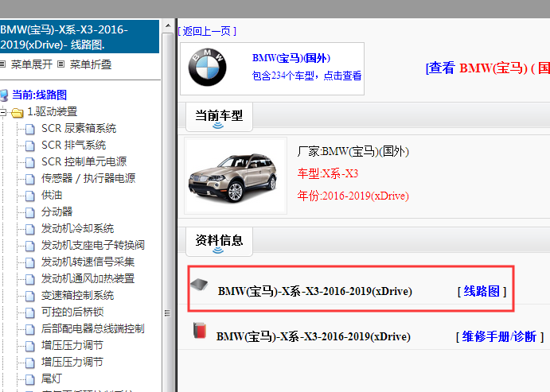Click page icon beside 分动器

tap(30, 212)
